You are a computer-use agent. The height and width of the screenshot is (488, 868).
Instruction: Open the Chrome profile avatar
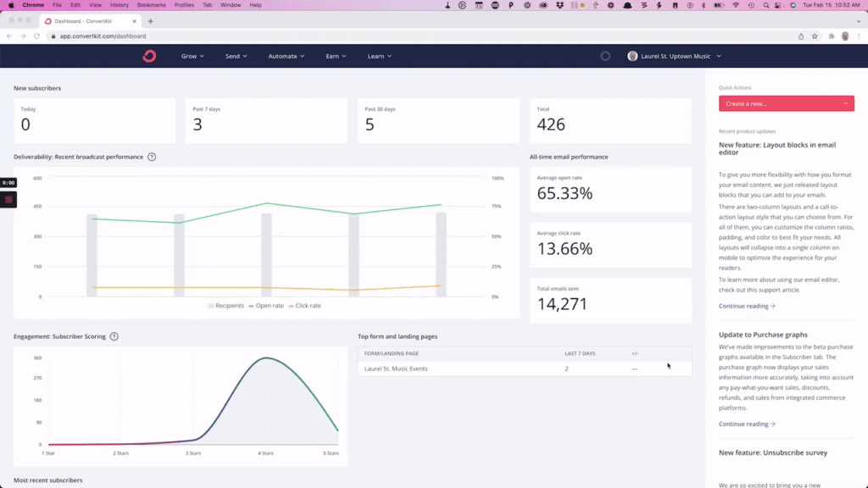[x=845, y=36]
